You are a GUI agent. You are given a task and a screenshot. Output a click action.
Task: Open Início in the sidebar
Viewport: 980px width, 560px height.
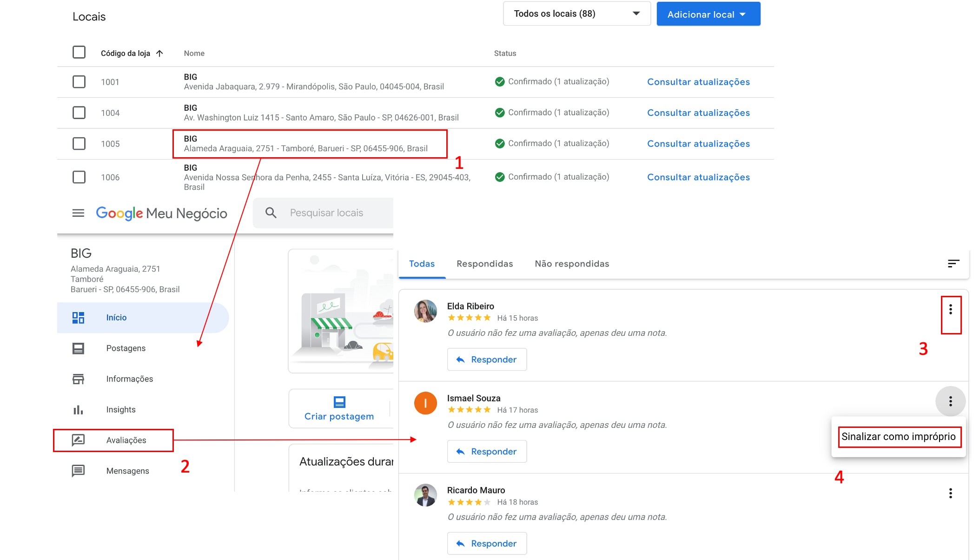143,318
